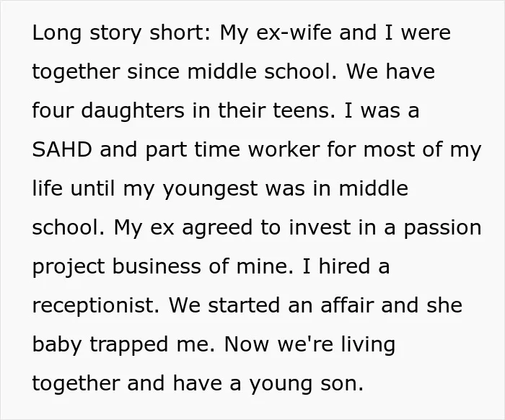Click the words "together and have"

click(127, 384)
